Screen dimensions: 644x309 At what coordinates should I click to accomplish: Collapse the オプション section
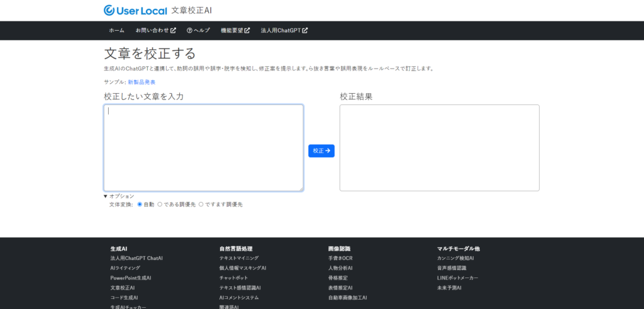pos(119,196)
